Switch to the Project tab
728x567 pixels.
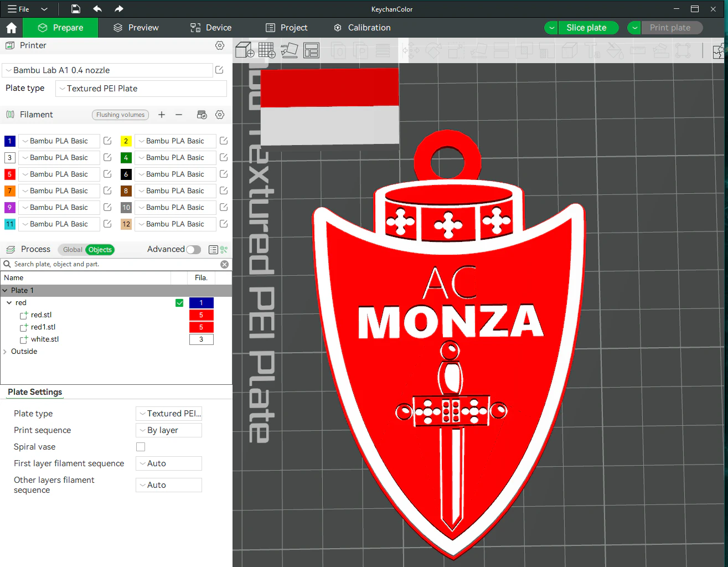287,28
